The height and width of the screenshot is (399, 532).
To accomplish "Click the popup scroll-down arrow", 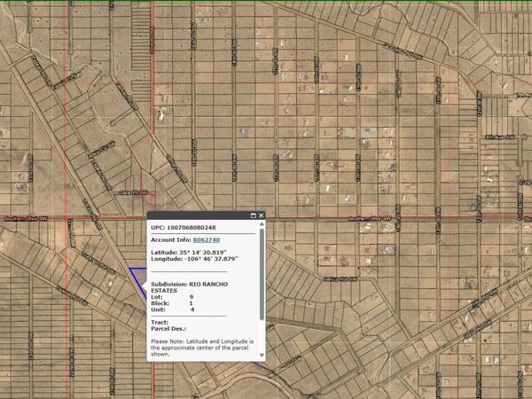I will pyautogui.click(x=262, y=356).
